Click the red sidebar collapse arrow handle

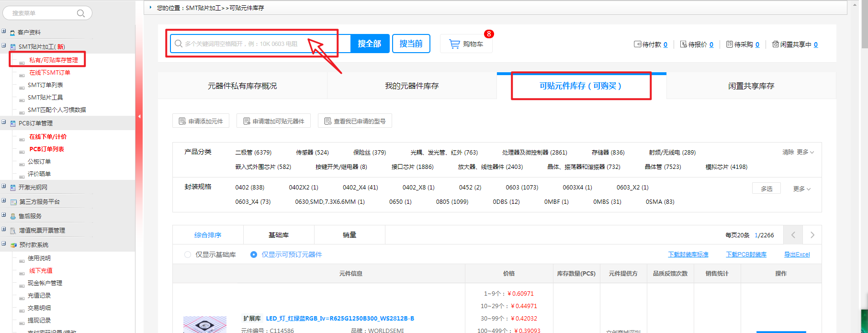139,116
